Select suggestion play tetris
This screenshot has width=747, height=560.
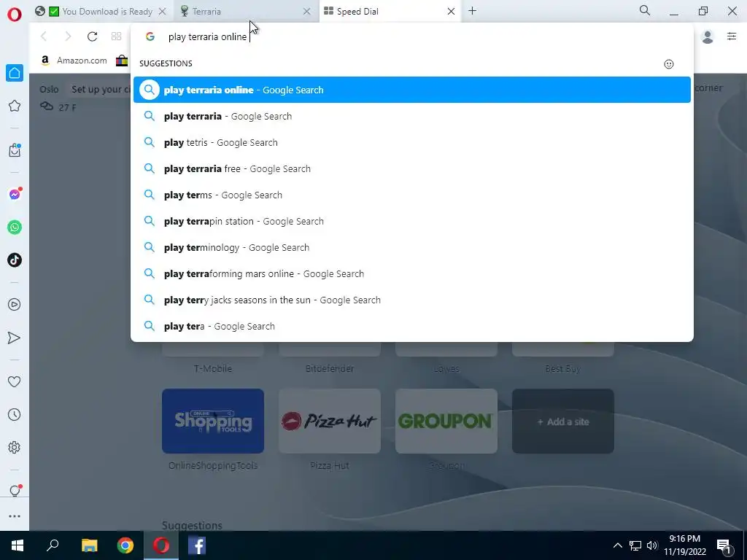[411, 142]
